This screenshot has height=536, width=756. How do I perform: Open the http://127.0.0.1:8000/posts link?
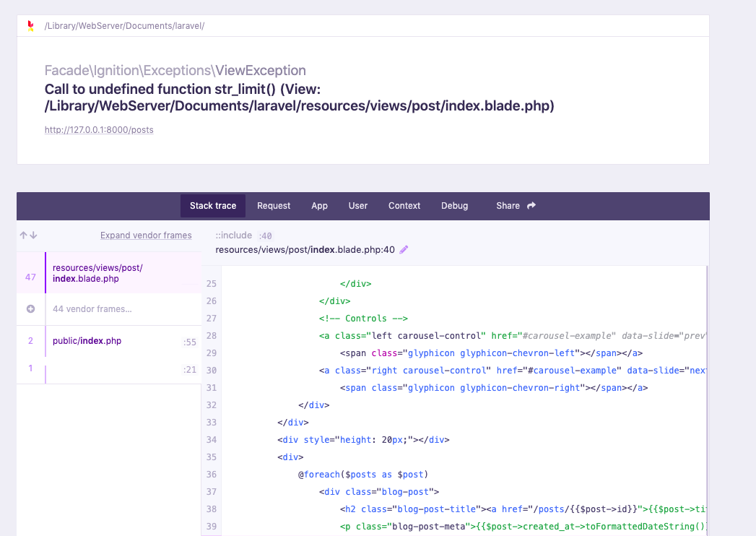click(99, 130)
